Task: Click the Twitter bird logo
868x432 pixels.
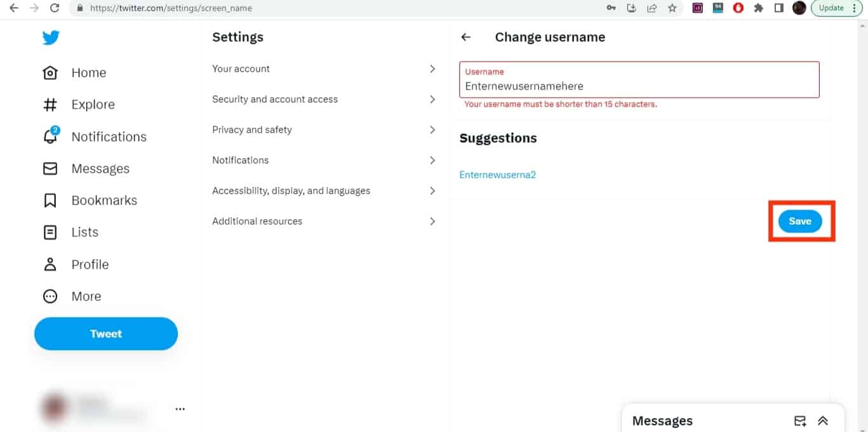Action: pyautogui.click(x=51, y=37)
